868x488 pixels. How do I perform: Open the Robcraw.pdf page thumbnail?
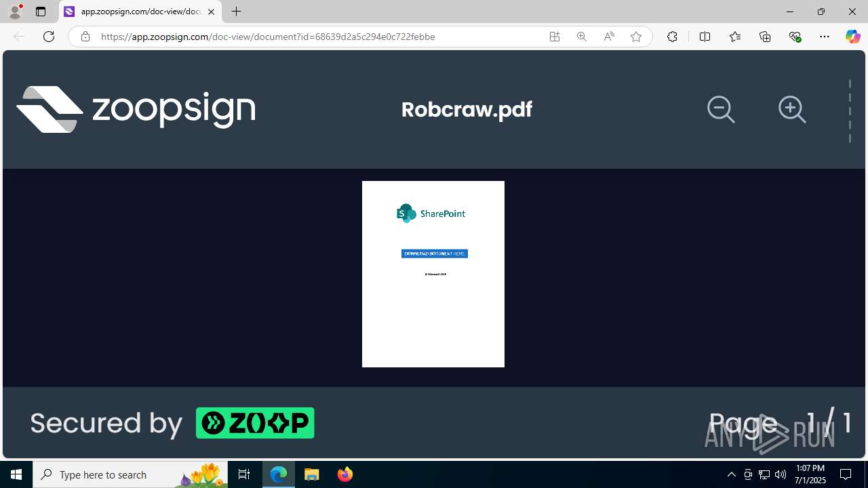pyautogui.click(x=433, y=274)
